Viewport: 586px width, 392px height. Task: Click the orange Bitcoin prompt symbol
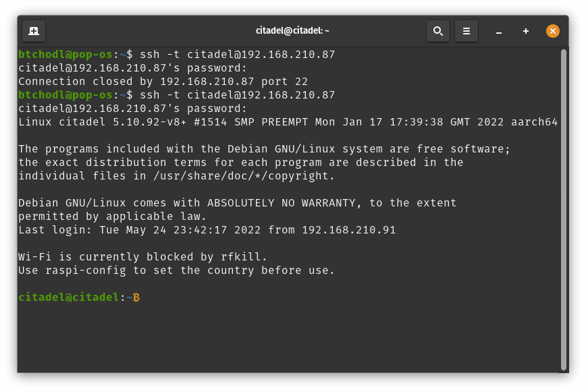pyautogui.click(x=136, y=297)
